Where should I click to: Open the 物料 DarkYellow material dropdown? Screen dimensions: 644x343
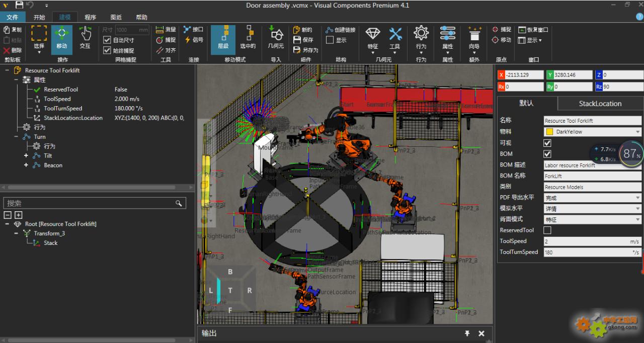[593, 132]
